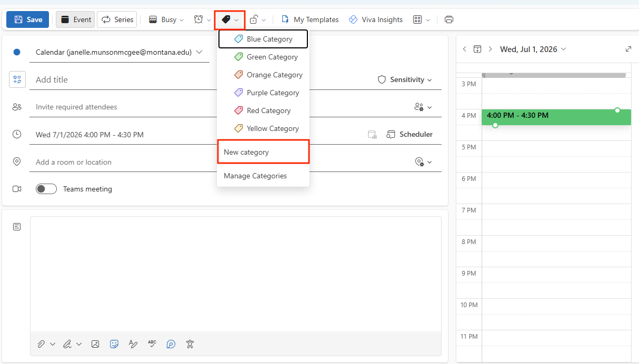Click insert picture icon
Screen dimensions: 639x364
click(x=95, y=344)
